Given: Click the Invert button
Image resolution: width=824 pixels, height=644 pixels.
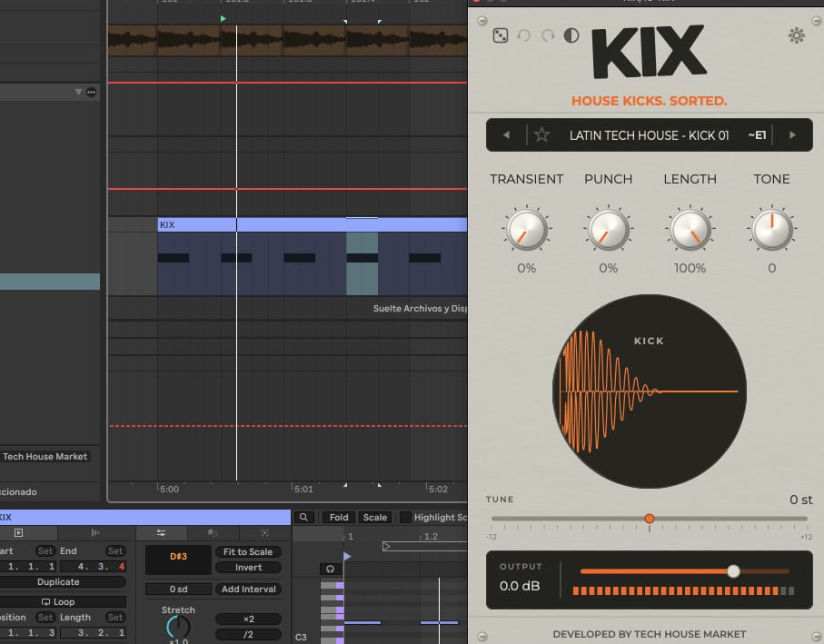Looking at the screenshot, I should pyautogui.click(x=248, y=568).
